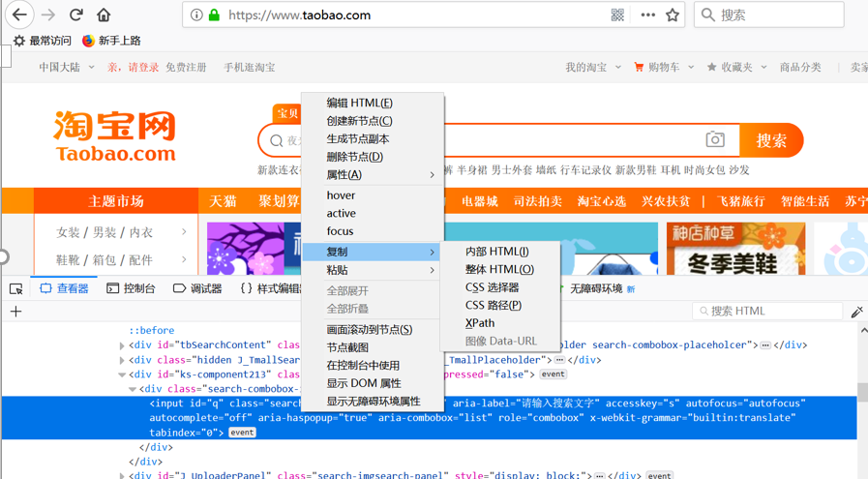Viewport: 868px width, 479px height.
Task: Open the 调试器 debugger tab
Action: pos(197,288)
